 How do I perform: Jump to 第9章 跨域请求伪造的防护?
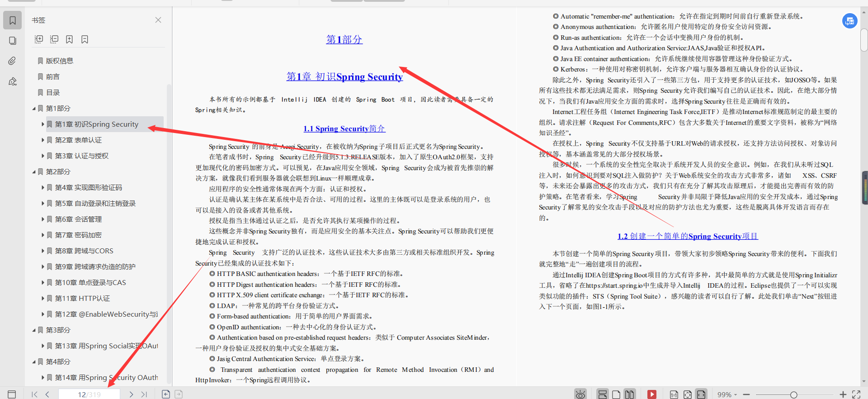(x=95, y=267)
